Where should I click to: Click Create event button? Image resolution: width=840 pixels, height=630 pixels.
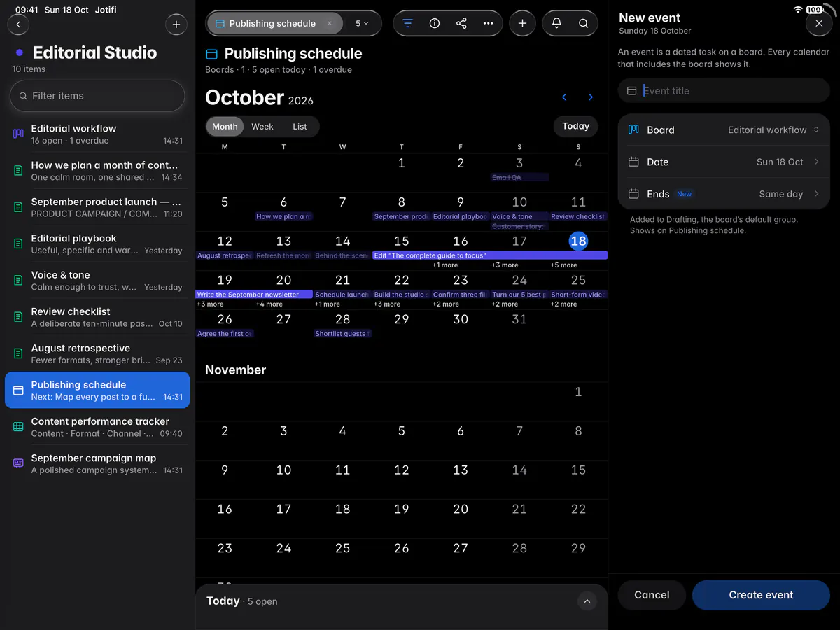pos(761,595)
